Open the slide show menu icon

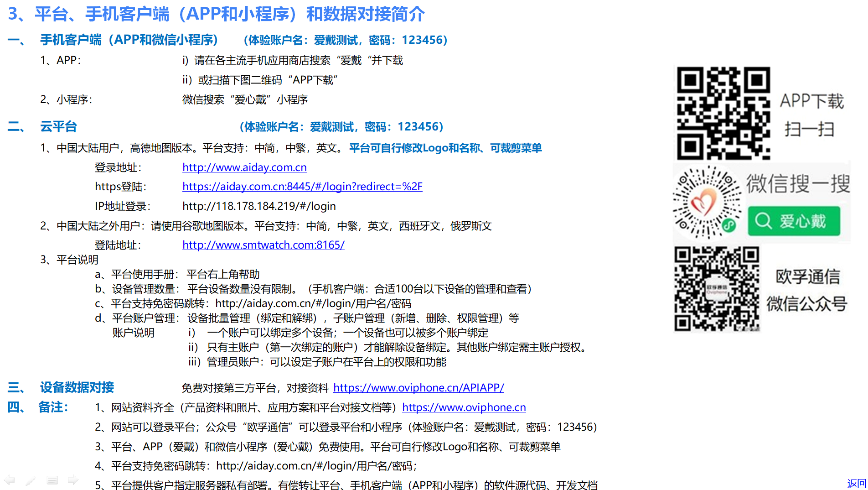[x=52, y=480]
